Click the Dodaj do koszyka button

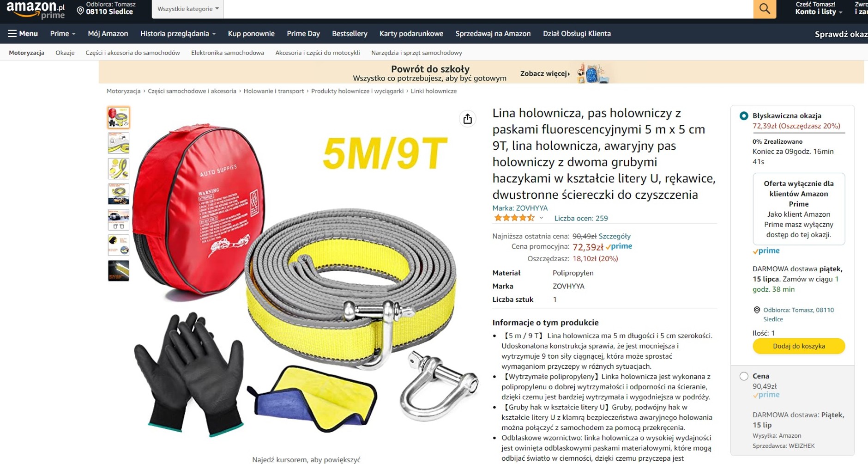tap(799, 346)
